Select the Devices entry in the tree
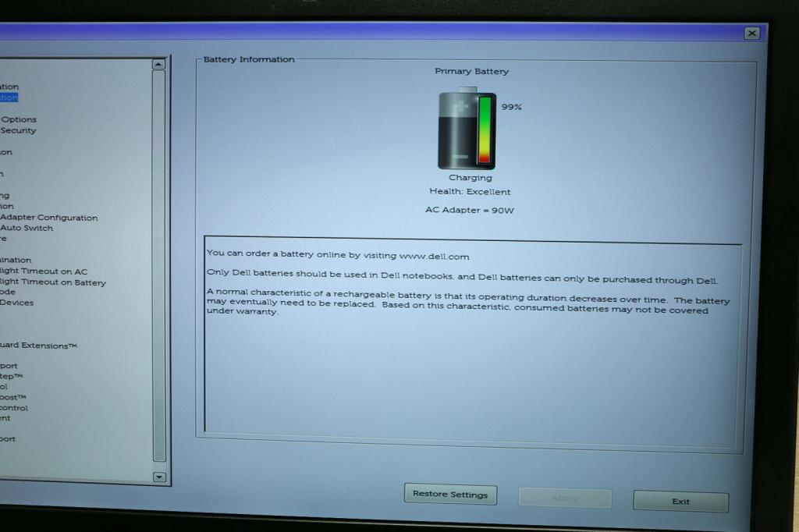The width and height of the screenshot is (799, 532). (16, 303)
